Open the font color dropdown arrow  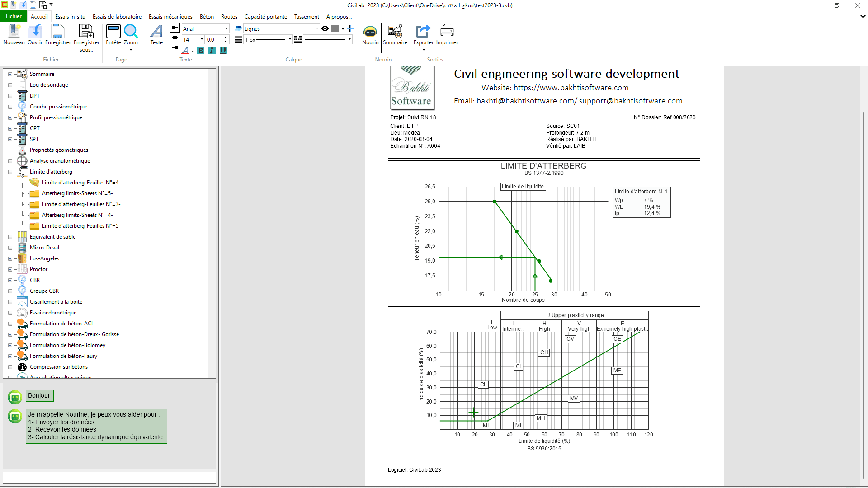tap(193, 51)
